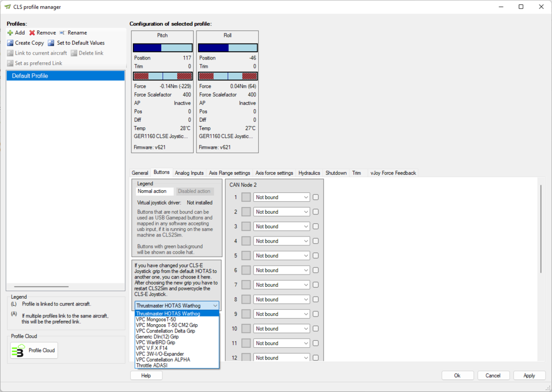Open Profile Cloud via its cloud icon
The image size is (552, 392).
tap(18, 351)
